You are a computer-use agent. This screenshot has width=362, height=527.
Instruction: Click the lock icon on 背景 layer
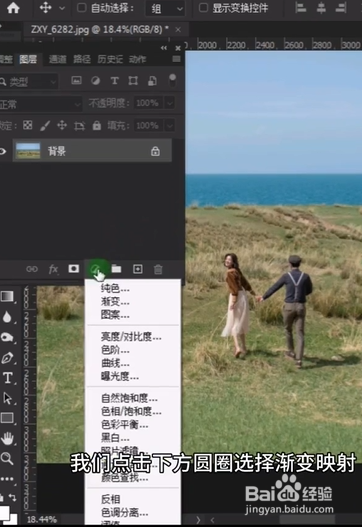(155, 151)
